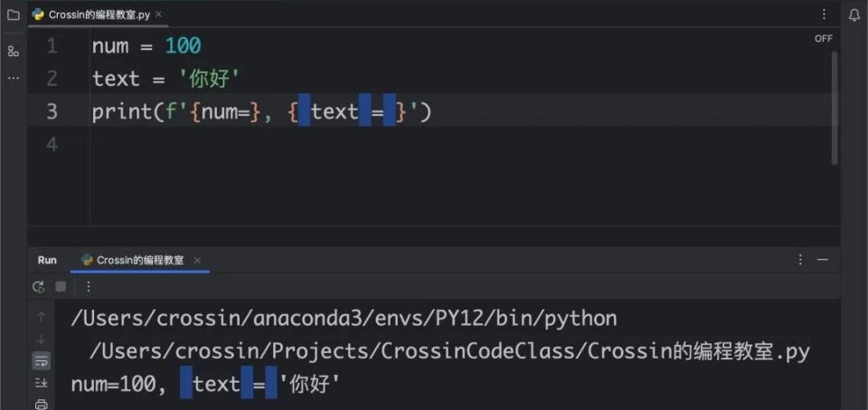Click the python interpreter path in console

click(x=344, y=319)
